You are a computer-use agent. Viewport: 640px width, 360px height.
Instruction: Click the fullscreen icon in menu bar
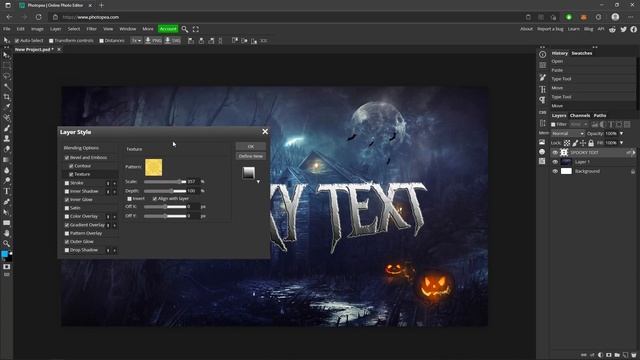[196, 29]
